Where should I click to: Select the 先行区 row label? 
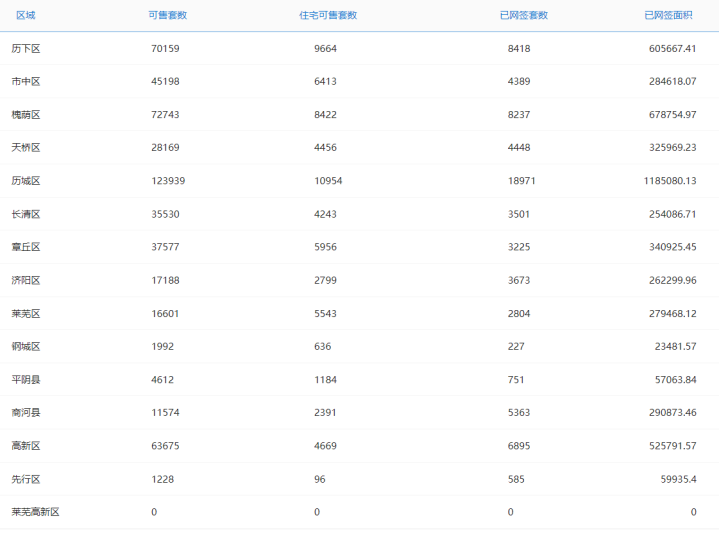click(x=26, y=479)
